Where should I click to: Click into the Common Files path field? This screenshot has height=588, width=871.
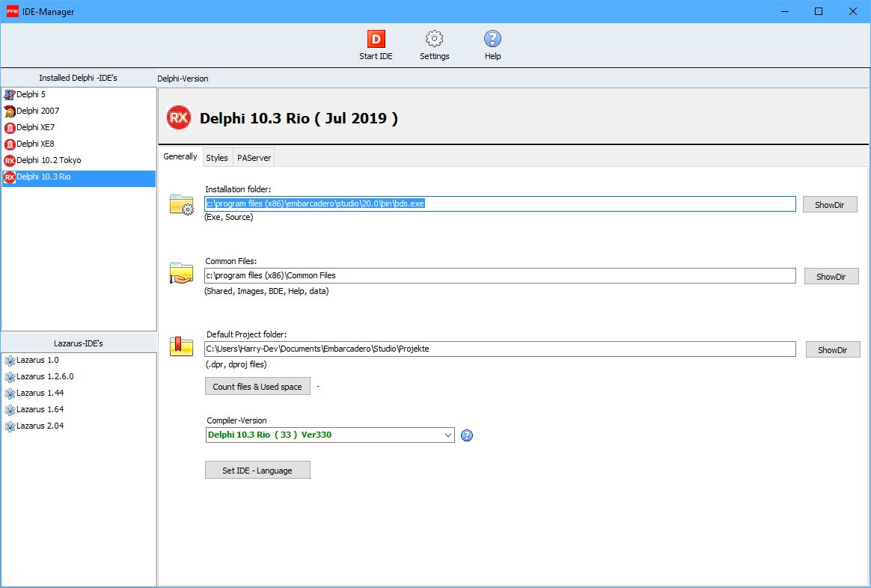pyautogui.click(x=500, y=275)
